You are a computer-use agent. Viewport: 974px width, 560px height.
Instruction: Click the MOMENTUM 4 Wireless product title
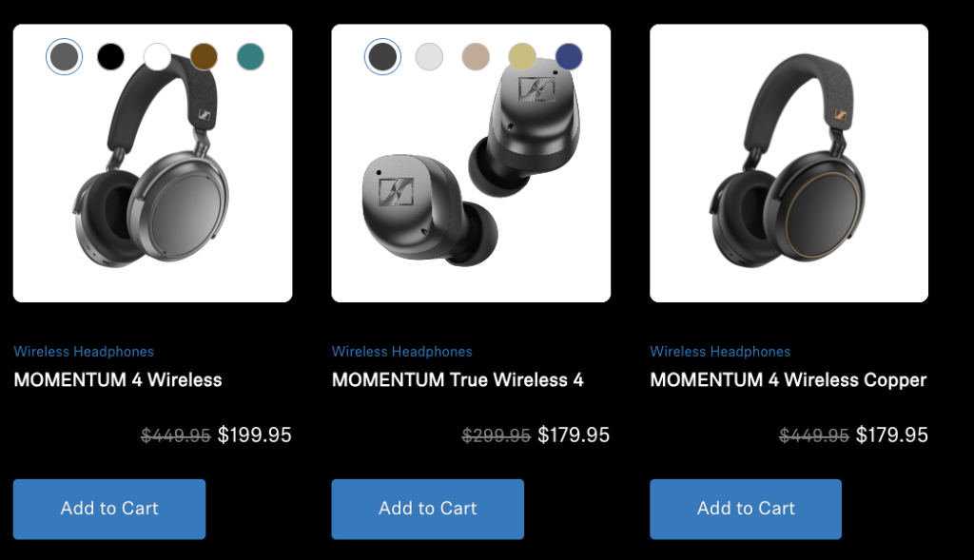coord(118,380)
